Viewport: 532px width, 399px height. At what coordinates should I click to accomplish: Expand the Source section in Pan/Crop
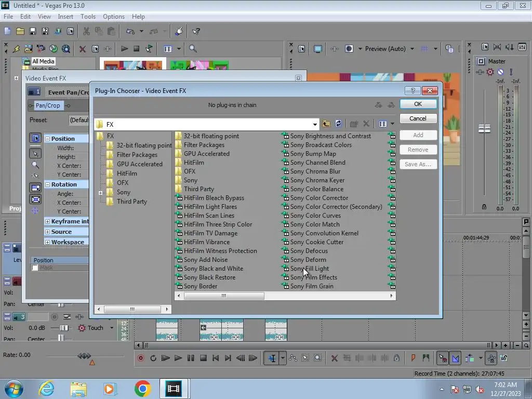point(48,232)
